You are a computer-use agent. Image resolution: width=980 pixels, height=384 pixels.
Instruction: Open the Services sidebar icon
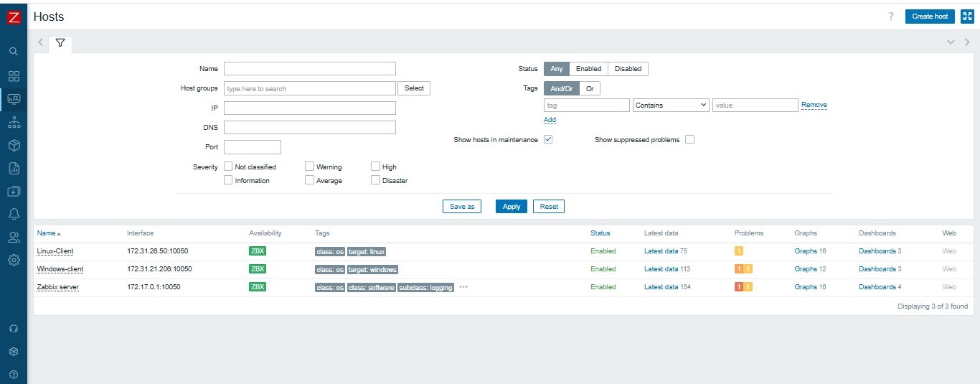pos(14,122)
